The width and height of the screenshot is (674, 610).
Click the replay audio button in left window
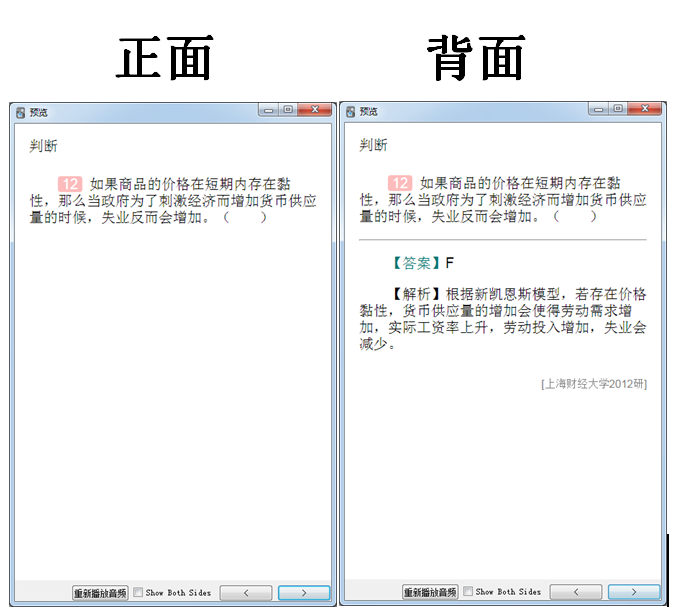[100, 593]
